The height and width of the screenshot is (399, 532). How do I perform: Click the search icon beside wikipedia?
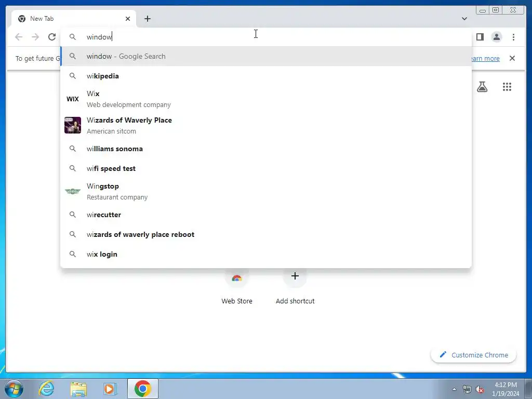tap(73, 76)
